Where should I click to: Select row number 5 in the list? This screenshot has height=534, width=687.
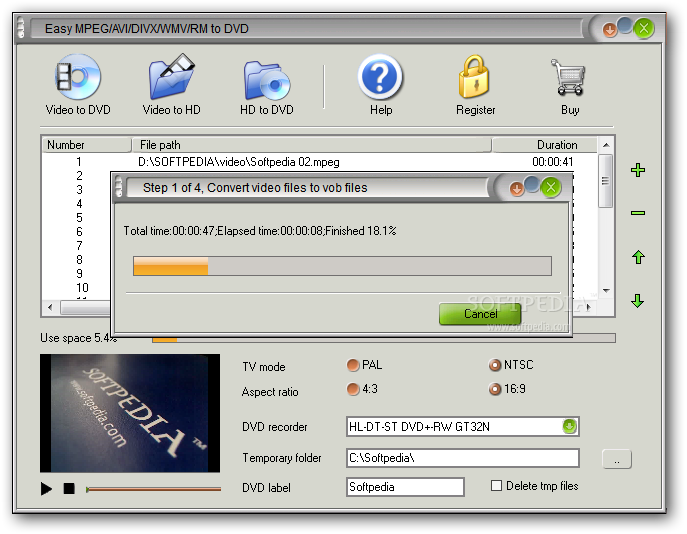[79, 218]
